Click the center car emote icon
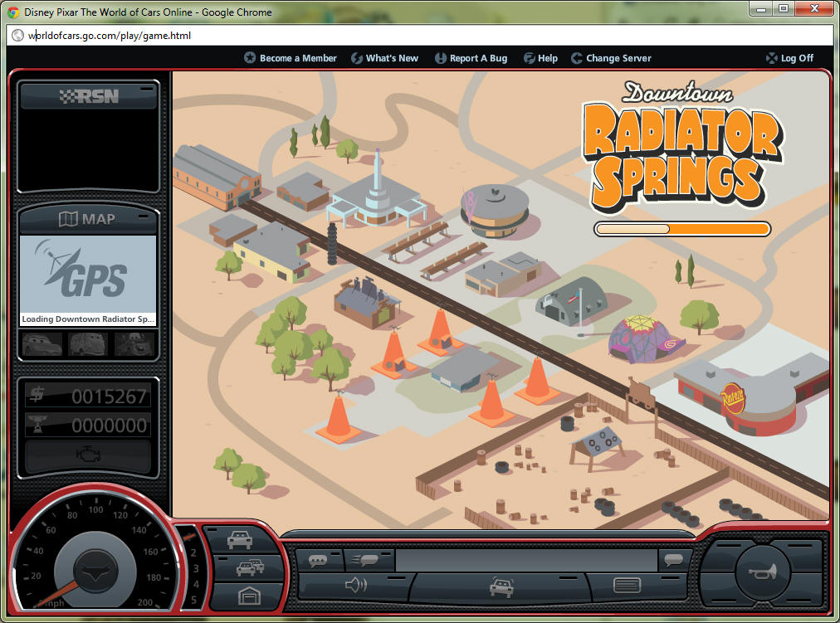Viewport: 840px width, 623px height. point(501,586)
